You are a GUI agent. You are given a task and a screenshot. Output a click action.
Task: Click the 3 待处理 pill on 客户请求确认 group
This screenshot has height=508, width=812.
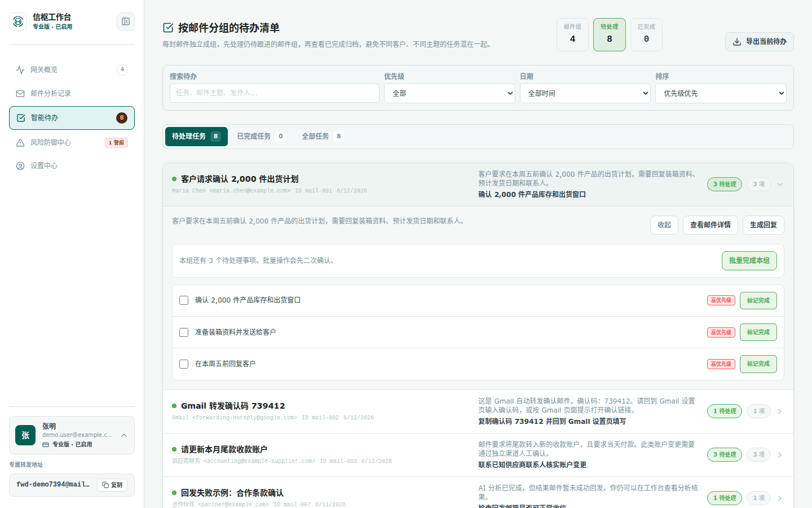click(x=725, y=185)
